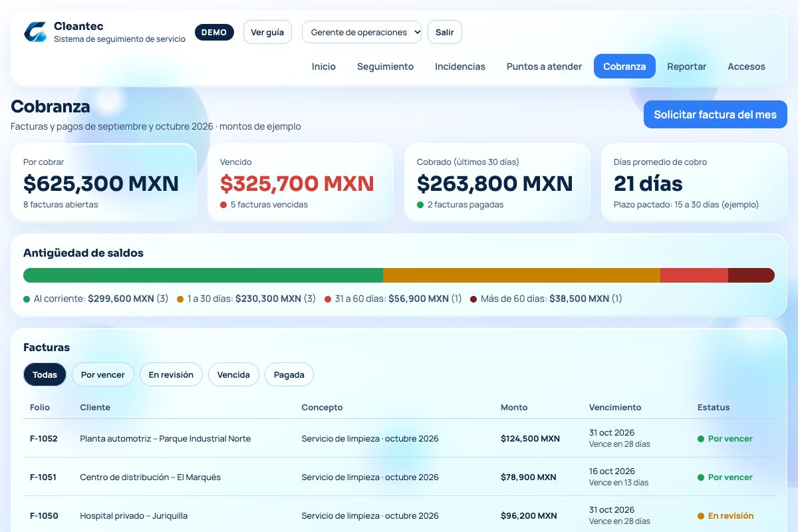
Task: Click the $124,500 MXN amount cell
Action: (x=530, y=439)
